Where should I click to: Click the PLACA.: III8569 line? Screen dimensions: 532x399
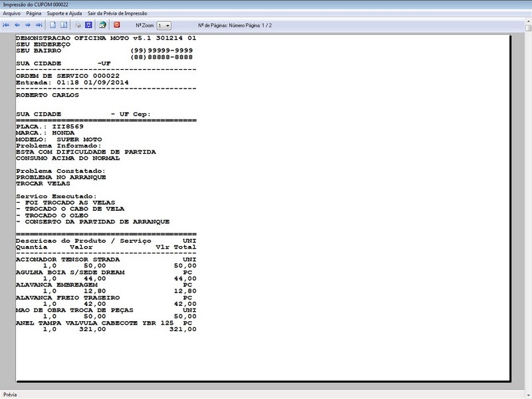pos(49,126)
